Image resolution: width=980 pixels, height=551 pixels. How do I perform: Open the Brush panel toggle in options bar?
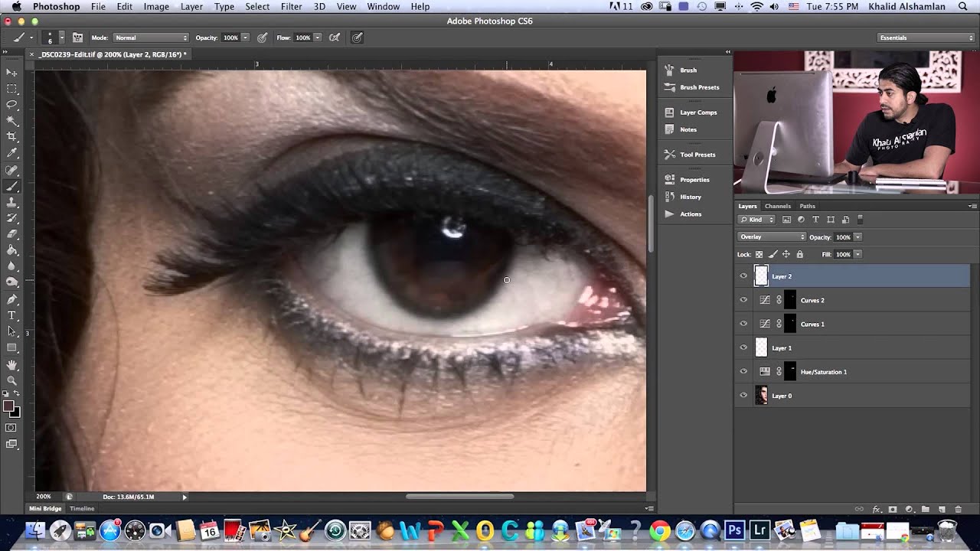(77, 37)
